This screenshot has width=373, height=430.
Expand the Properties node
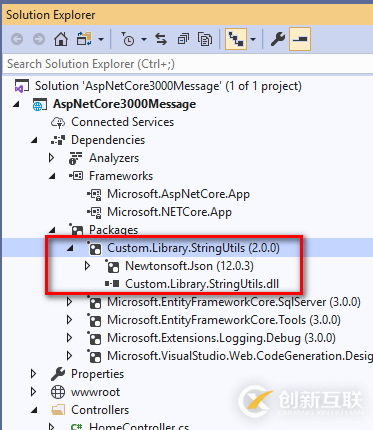34,374
